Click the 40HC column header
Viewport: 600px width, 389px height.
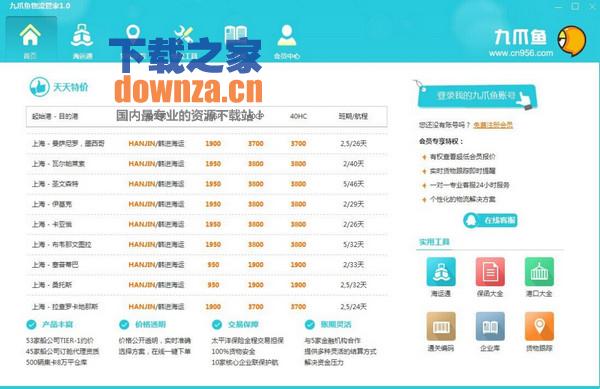point(298,116)
